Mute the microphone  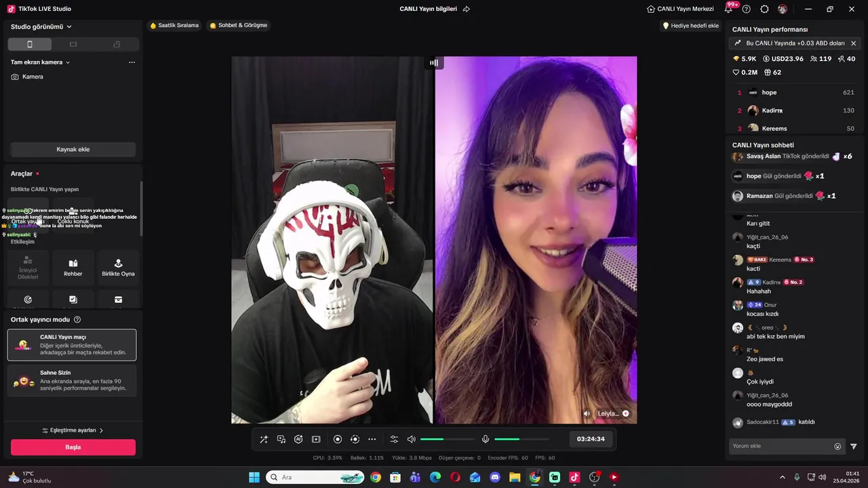486,439
